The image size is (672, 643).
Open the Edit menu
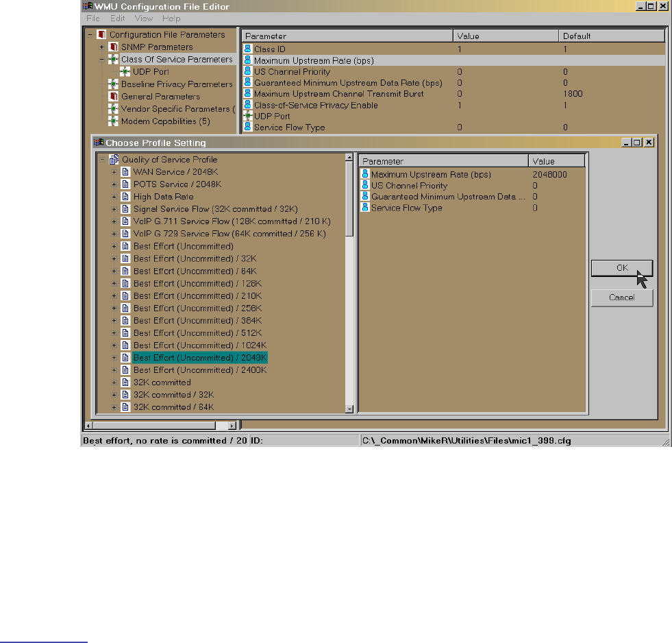[x=117, y=19]
